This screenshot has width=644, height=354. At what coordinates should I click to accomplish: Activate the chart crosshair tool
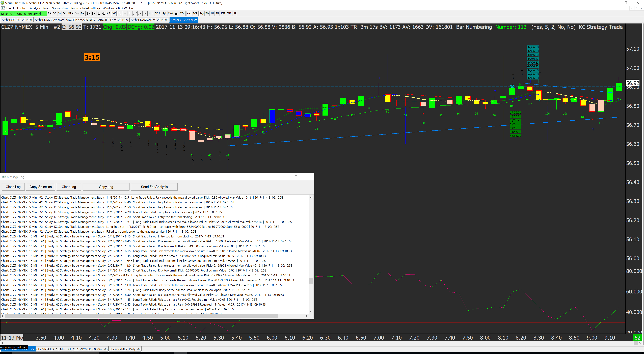pos(125,14)
